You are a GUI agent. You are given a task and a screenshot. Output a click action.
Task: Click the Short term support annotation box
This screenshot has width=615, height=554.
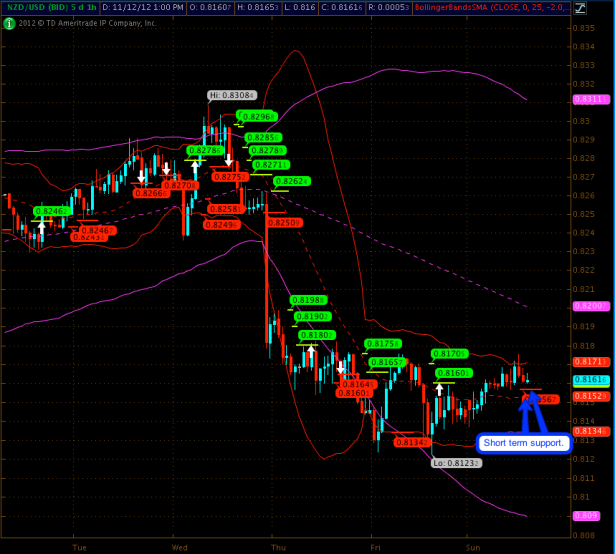pyautogui.click(x=524, y=442)
